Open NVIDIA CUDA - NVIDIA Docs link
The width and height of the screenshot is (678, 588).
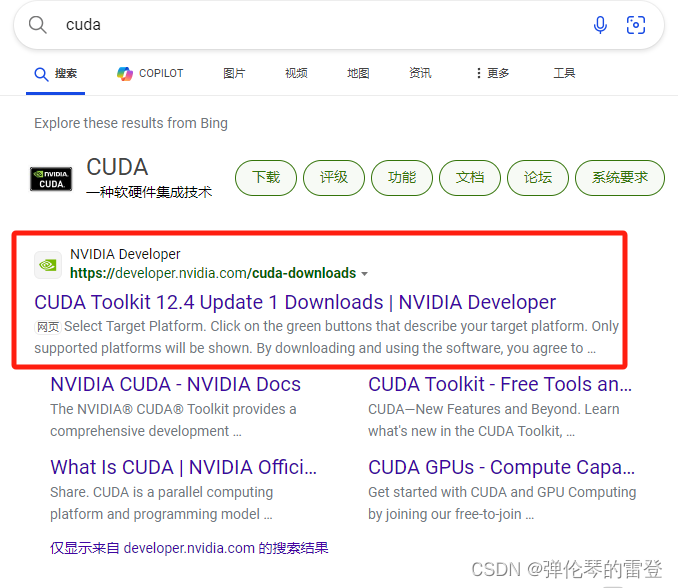[x=175, y=384]
